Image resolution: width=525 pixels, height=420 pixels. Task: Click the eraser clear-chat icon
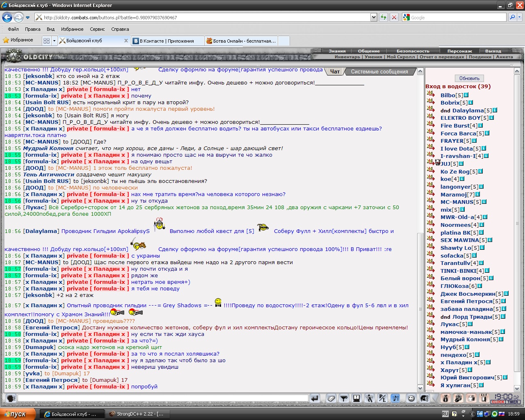coord(331,398)
